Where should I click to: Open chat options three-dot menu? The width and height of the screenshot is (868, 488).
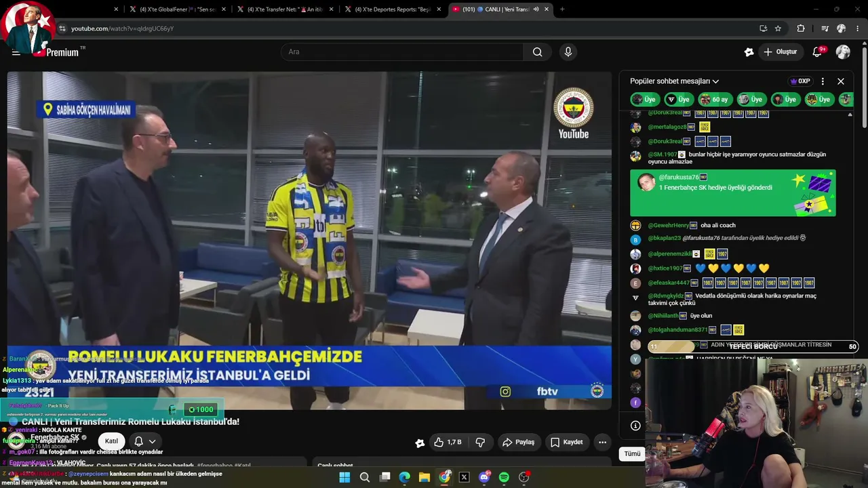click(823, 81)
